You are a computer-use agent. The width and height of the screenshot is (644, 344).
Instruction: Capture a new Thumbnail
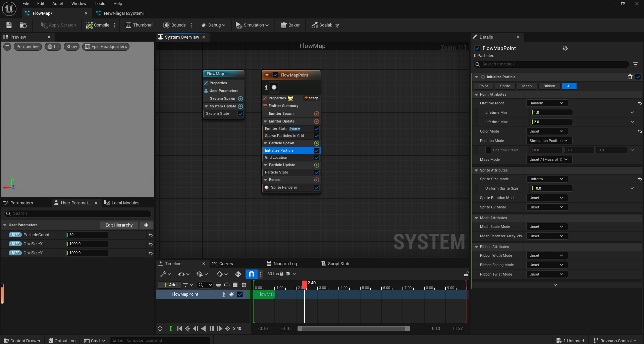[139, 25]
